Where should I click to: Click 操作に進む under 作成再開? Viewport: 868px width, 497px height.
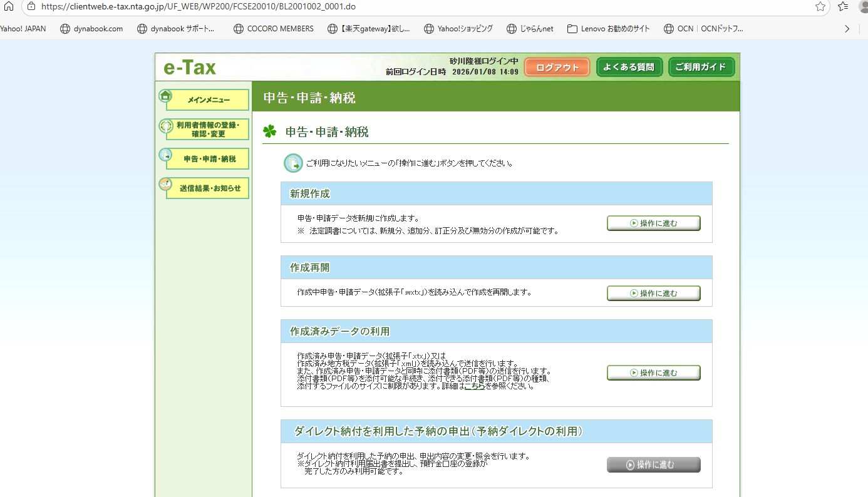pyautogui.click(x=653, y=293)
